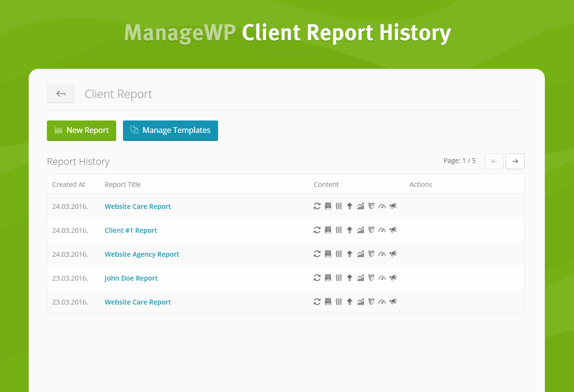Click sync arrows icon in Client #1 Report row
The image size is (574, 392).
[x=317, y=230]
